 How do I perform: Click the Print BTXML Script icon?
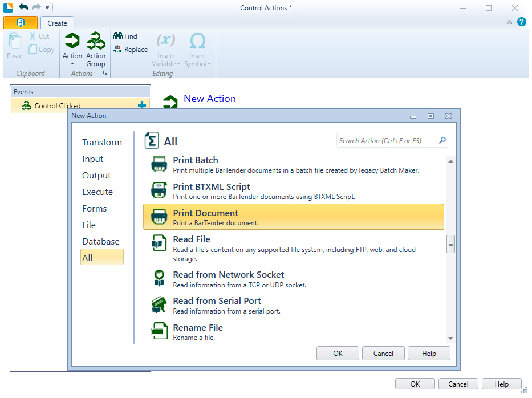coord(159,190)
